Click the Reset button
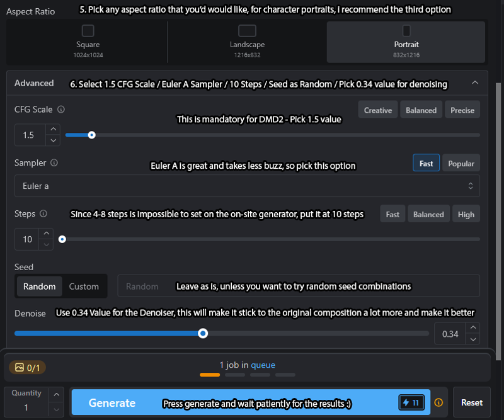This screenshot has height=420, width=504. (471, 402)
